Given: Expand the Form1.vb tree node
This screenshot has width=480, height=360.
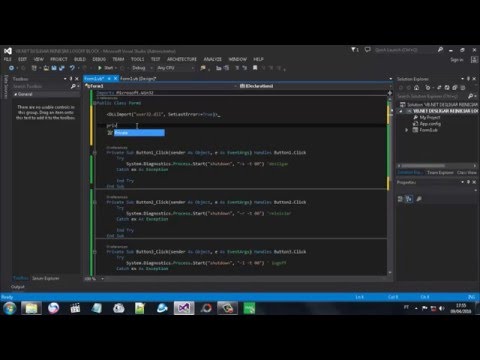Looking at the screenshot, I should click(407, 130).
